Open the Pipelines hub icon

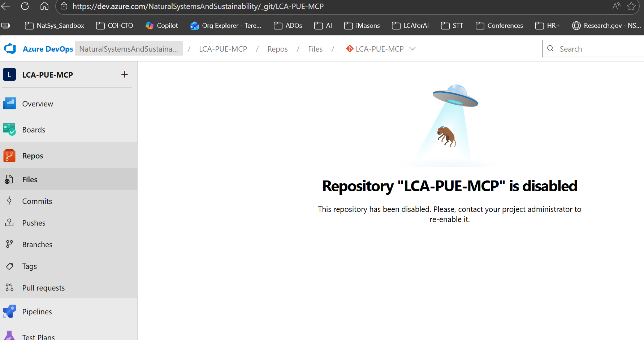click(9, 311)
